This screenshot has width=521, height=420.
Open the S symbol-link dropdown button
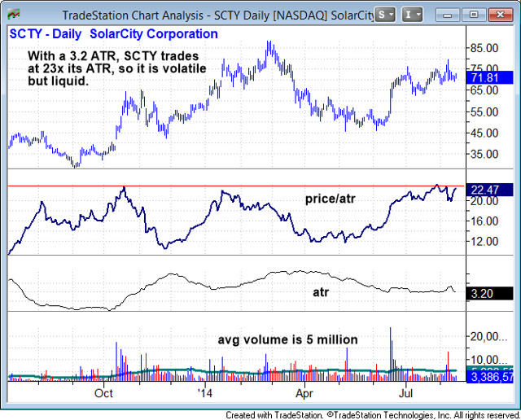pyautogui.click(x=385, y=15)
